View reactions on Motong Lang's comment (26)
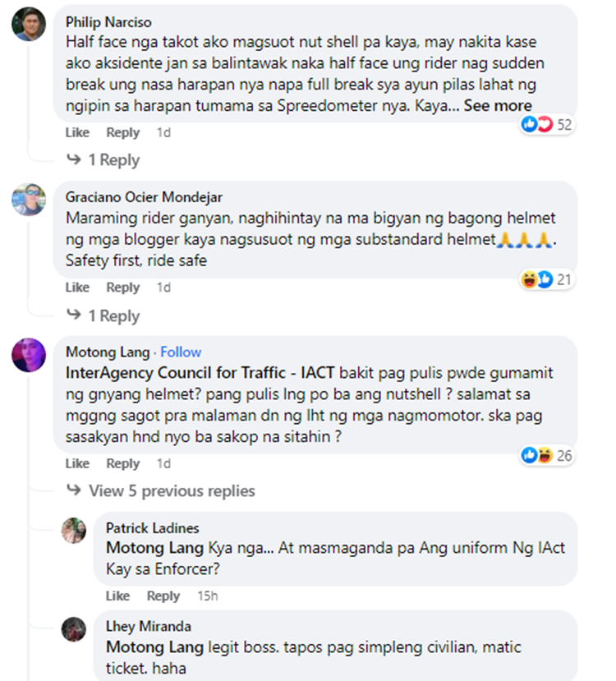616x681 pixels. [x=547, y=456]
